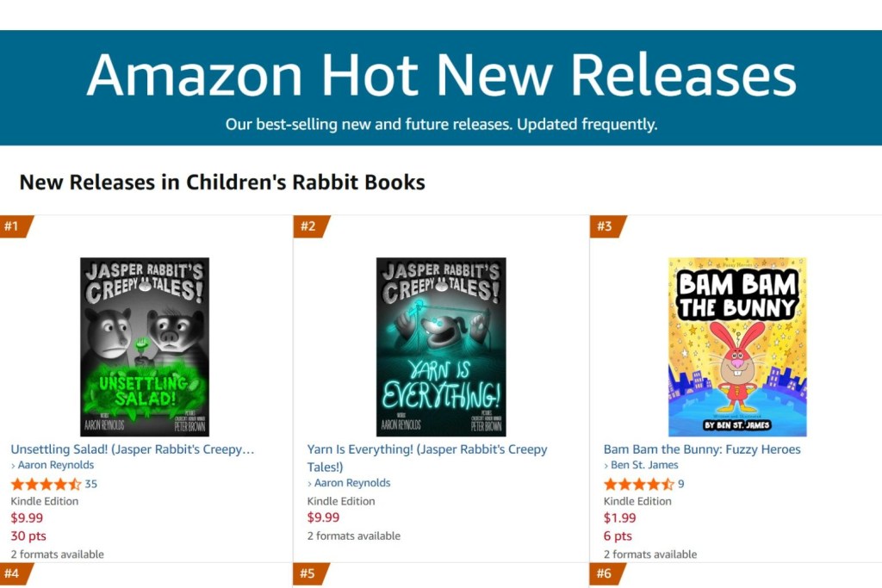Open Unsettling Salad book cover
This screenshot has height=588, width=882.
(x=145, y=347)
